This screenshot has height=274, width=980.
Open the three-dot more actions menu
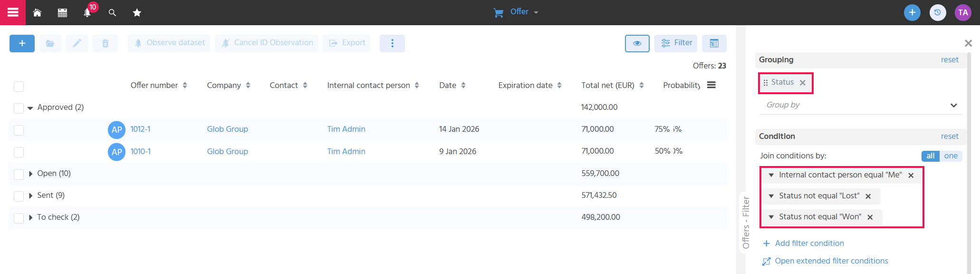click(x=392, y=43)
